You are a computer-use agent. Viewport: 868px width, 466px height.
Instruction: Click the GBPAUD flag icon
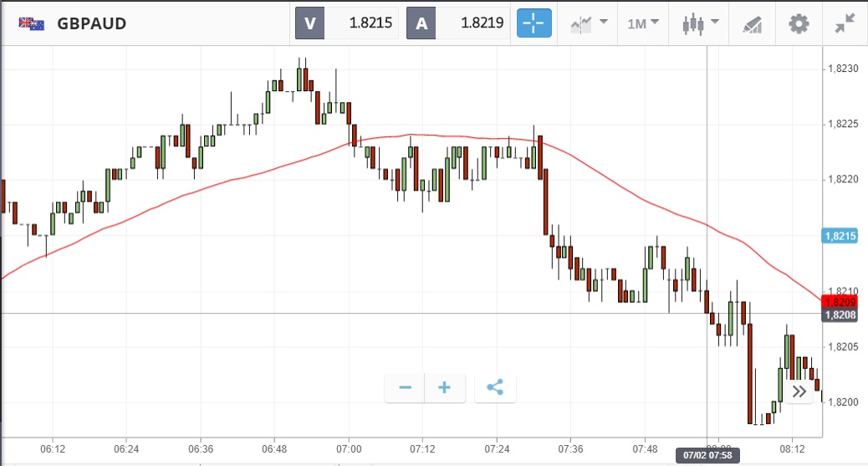[32, 23]
